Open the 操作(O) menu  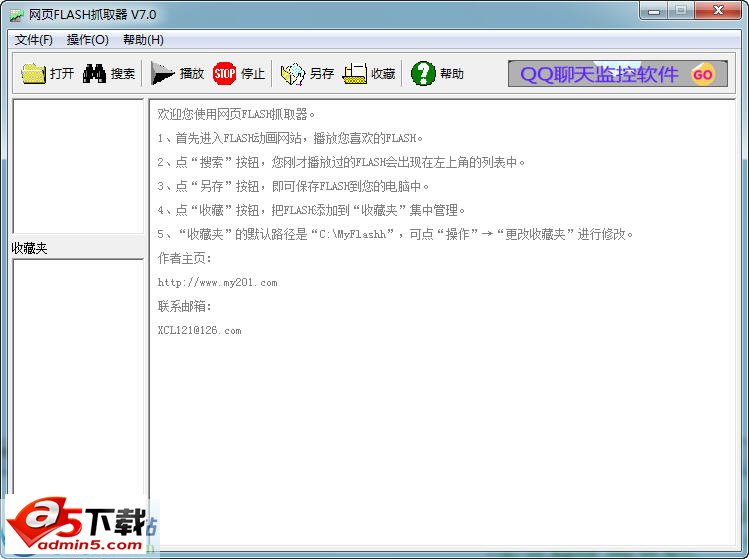88,40
